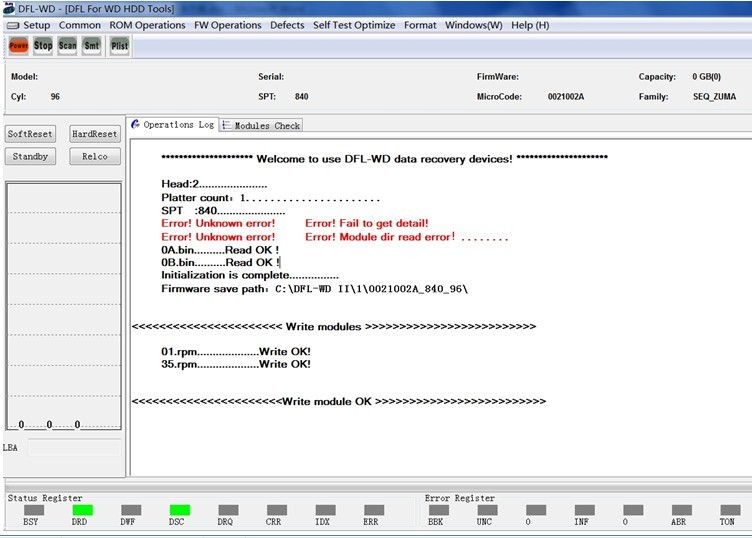Click the ABR error register indicator

682,510
